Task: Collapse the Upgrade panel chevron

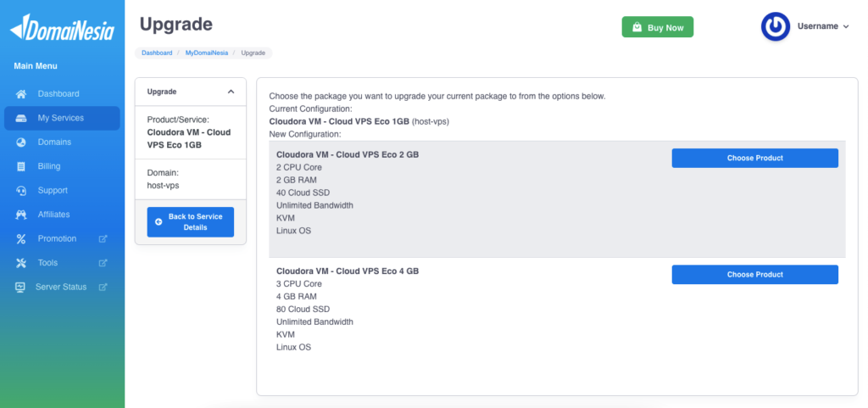Action: [231, 92]
